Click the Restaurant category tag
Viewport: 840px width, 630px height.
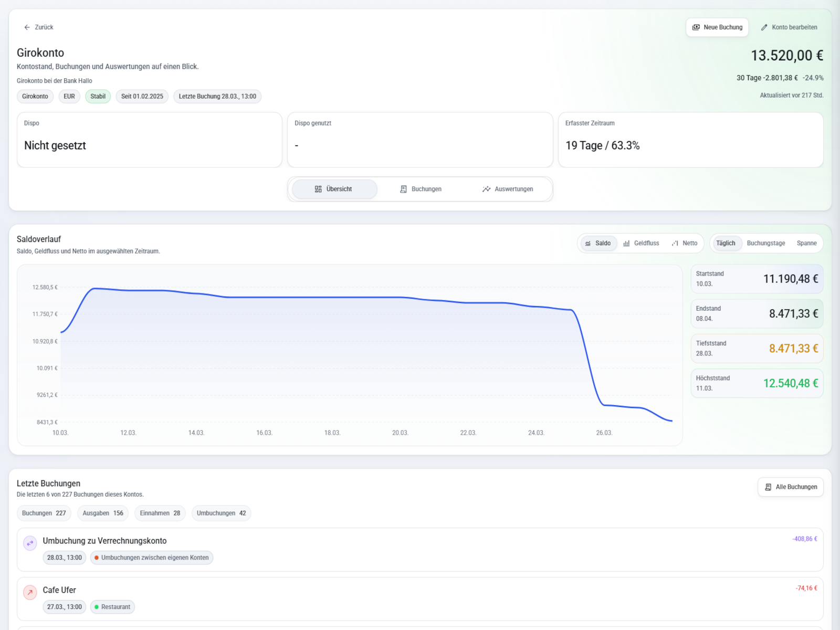112,607
